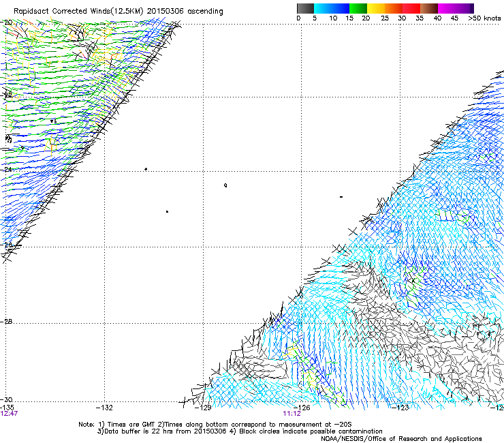Click the cyan-blue 5-15 knots legend band
The height and width of the screenshot is (443, 504).
pyautogui.click(x=332, y=8)
